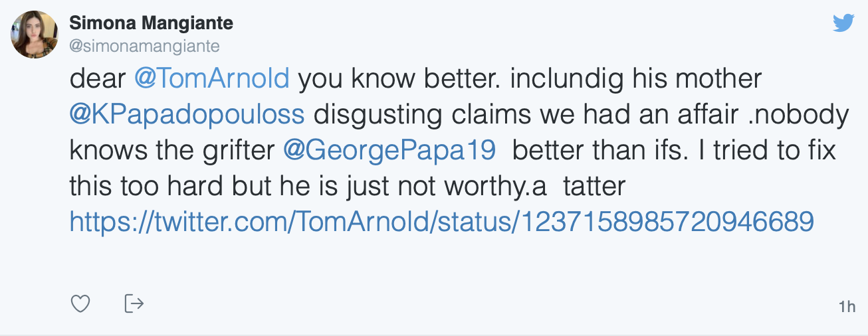Click the @KPapadopouloss mention
This screenshot has width=868, height=336.
coord(187,115)
